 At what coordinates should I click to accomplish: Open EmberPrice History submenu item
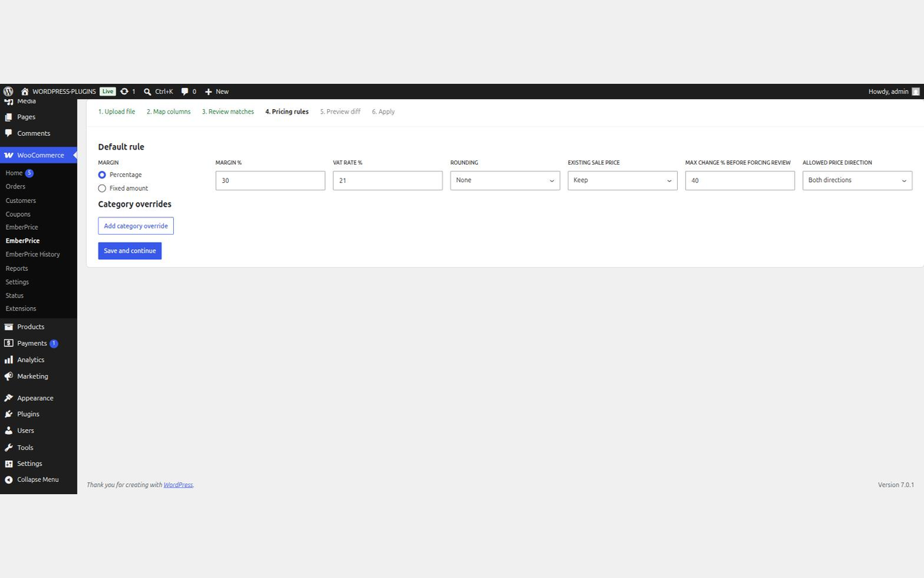coord(33,254)
